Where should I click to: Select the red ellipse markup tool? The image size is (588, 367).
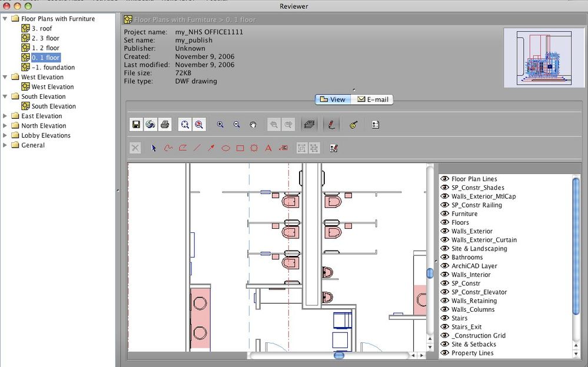[225, 148]
